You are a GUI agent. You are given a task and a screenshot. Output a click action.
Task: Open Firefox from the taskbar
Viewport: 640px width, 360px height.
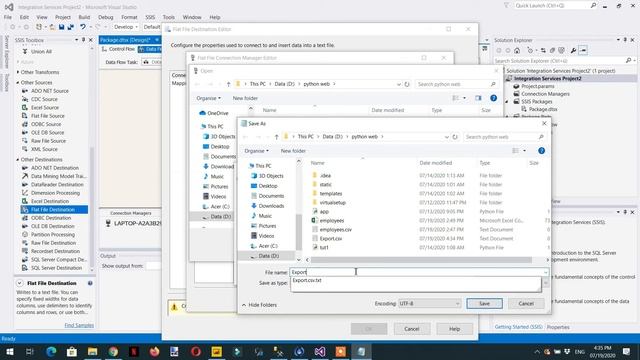[154, 351]
